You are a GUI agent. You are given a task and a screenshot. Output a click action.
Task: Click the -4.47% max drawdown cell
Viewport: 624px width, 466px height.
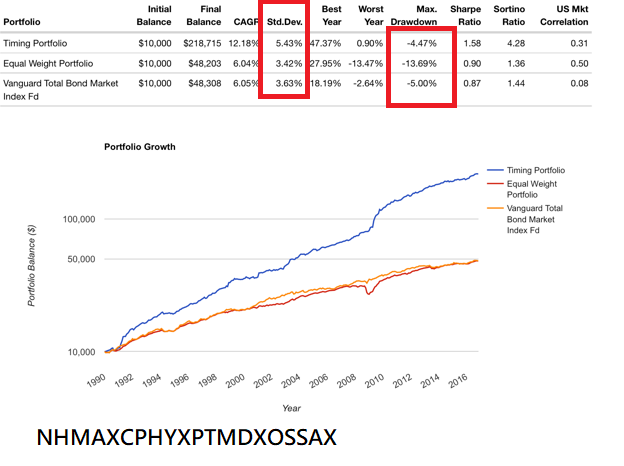click(422, 43)
